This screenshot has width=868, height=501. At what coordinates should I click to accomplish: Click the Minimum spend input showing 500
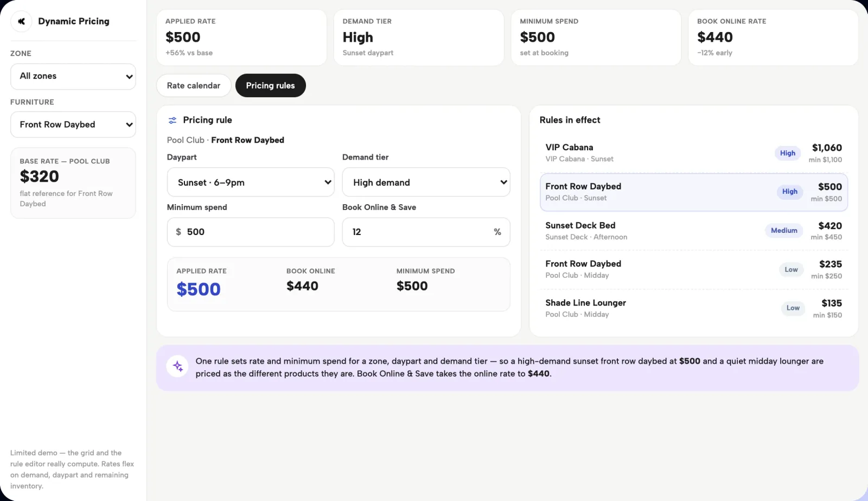(251, 232)
